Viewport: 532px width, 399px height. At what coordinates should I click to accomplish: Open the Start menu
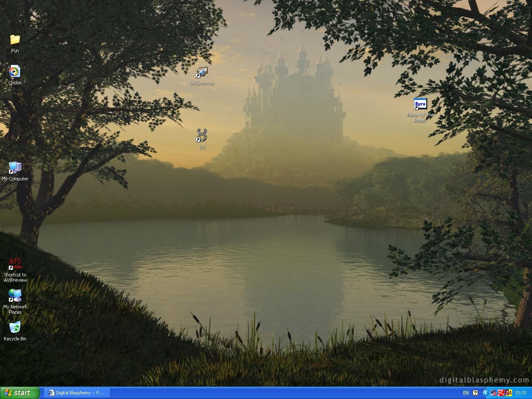tap(20, 393)
